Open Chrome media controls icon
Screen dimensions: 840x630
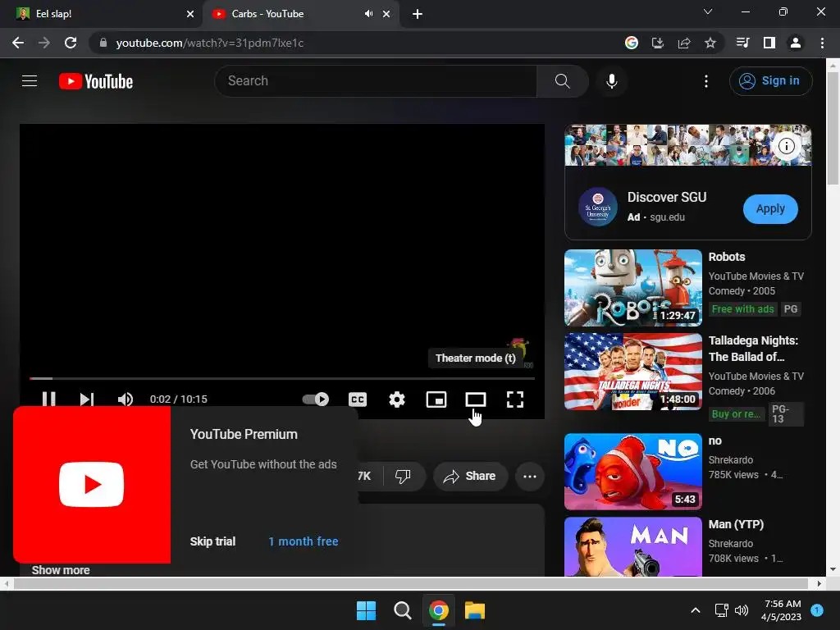click(743, 43)
